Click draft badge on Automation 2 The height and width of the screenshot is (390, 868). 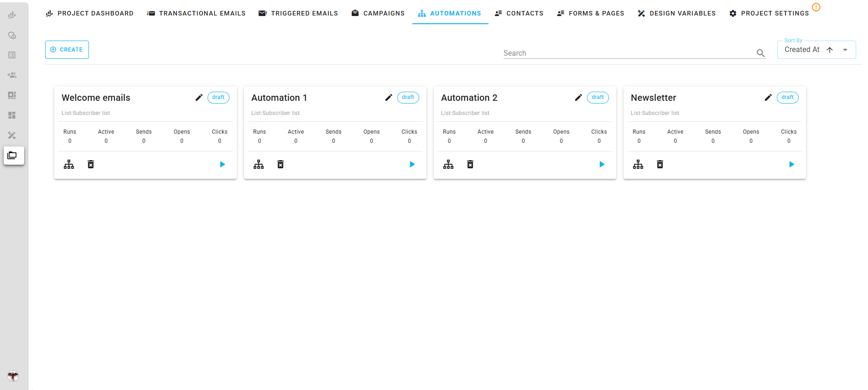pos(598,98)
